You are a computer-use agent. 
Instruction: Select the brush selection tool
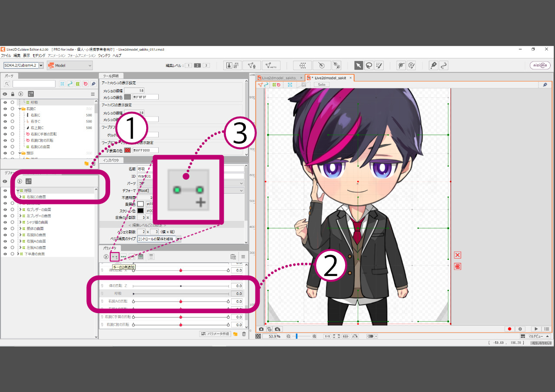[379, 65]
